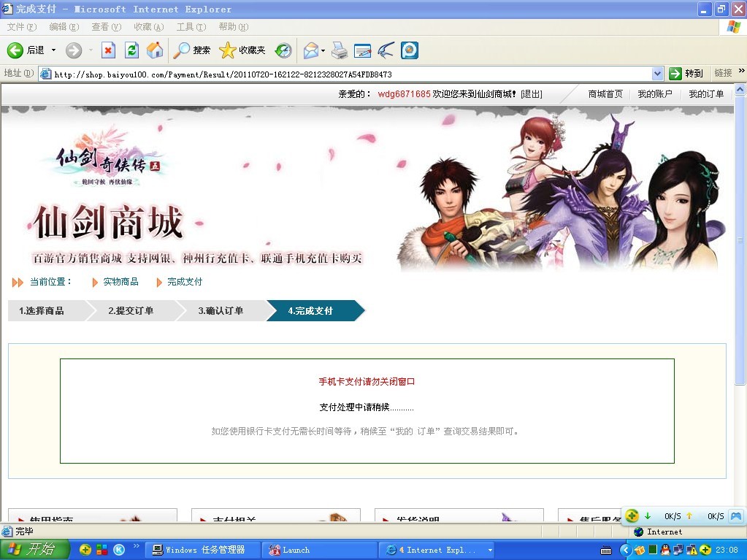Click the vertical scrollbar thumb

coord(740,240)
